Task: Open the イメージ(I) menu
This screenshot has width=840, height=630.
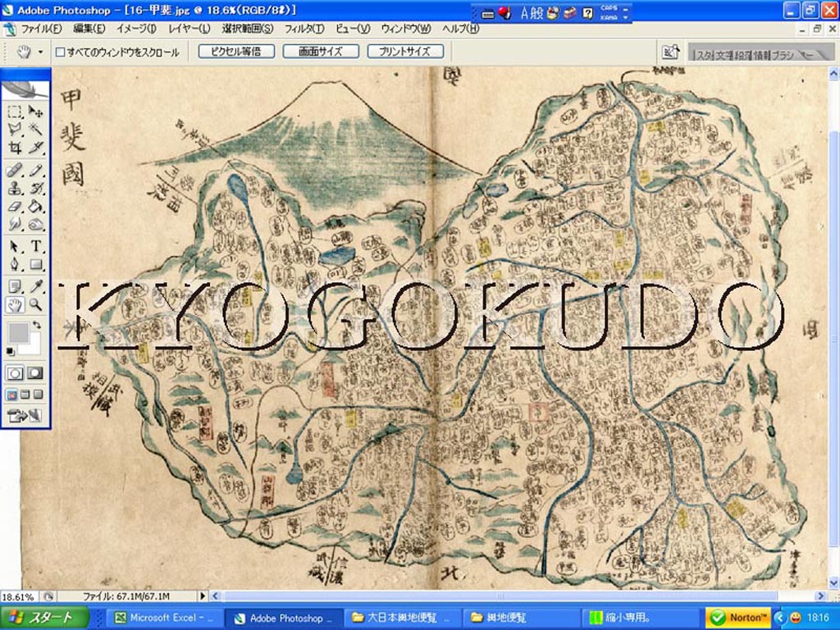Action: click(x=137, y=29)
